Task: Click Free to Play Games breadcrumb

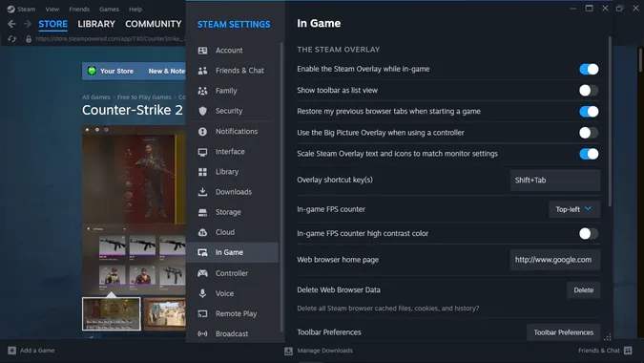Action: (x=144, y=97)
